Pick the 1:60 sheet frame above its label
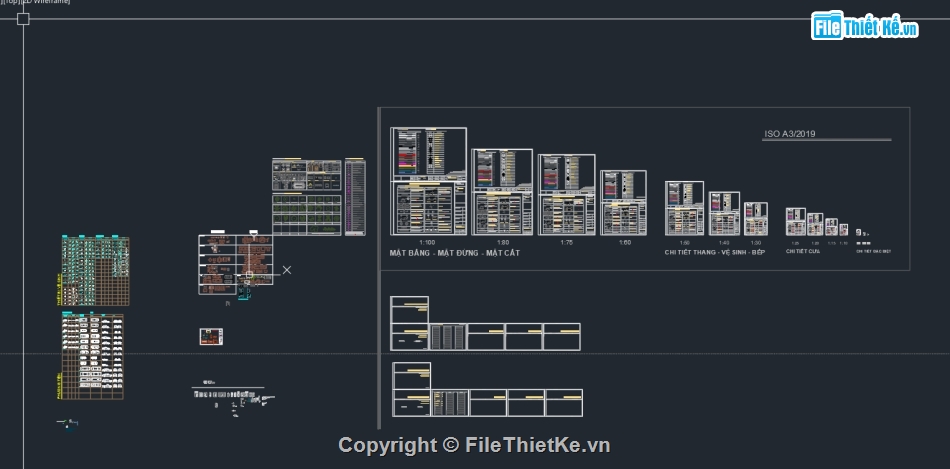This screenshot has width=950, height=469. [623, 203]
